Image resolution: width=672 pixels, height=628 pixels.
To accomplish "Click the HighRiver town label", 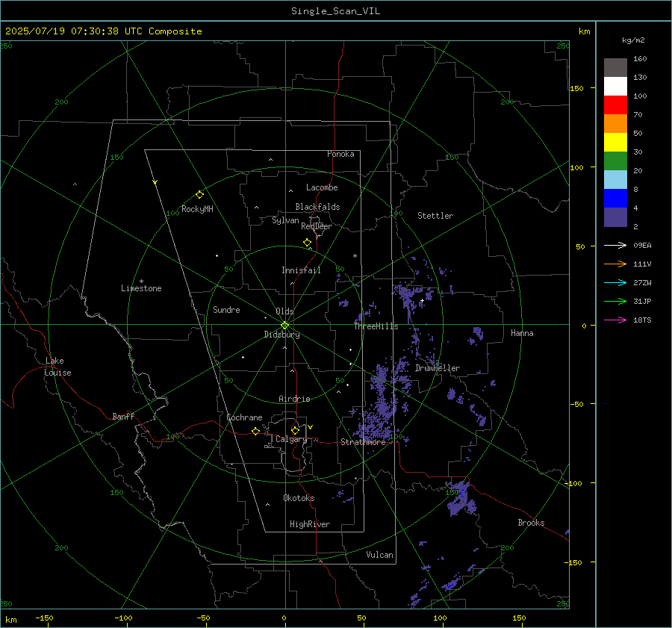I will [310, 524].
